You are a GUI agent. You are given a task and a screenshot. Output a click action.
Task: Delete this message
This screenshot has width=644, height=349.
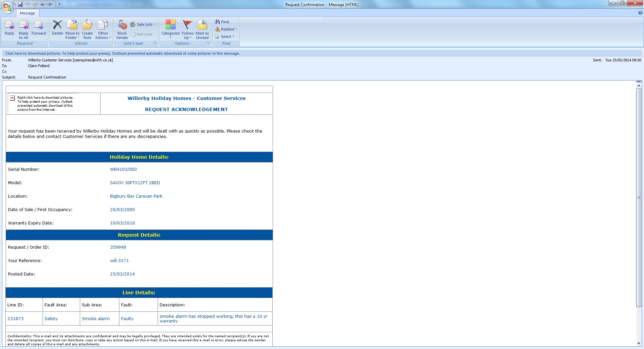point(57,28)
